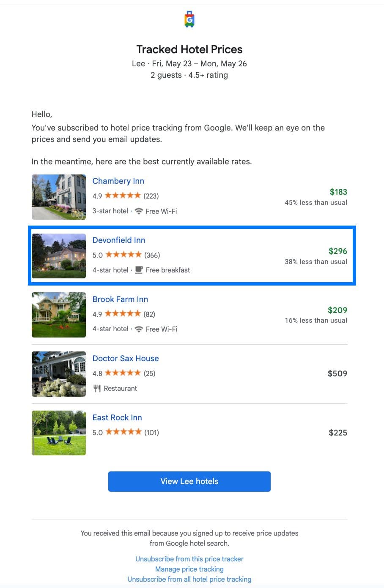This screenshot has height=588, width=384.
Task: Click the Wi-Fi icon under Chambery Inn
Action: (139, 211)
